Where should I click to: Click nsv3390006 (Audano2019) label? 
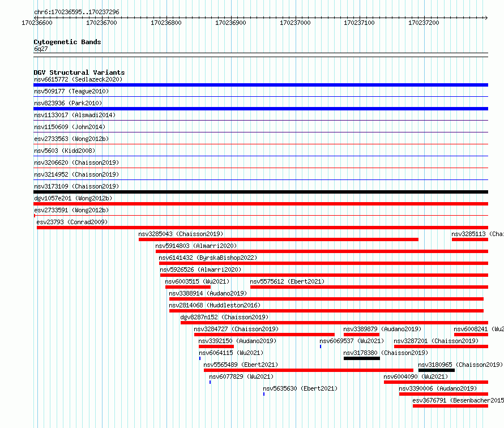click(x=438, y=388)
